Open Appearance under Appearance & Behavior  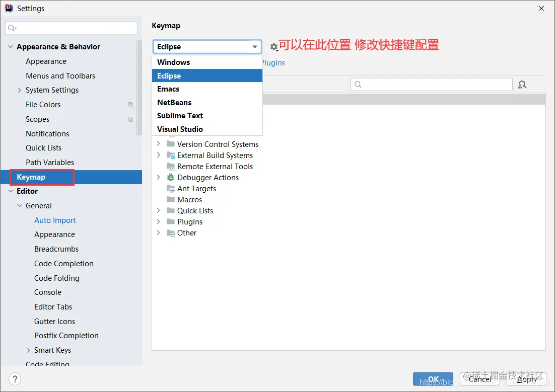pyautogui.click(x=46, y=61)
